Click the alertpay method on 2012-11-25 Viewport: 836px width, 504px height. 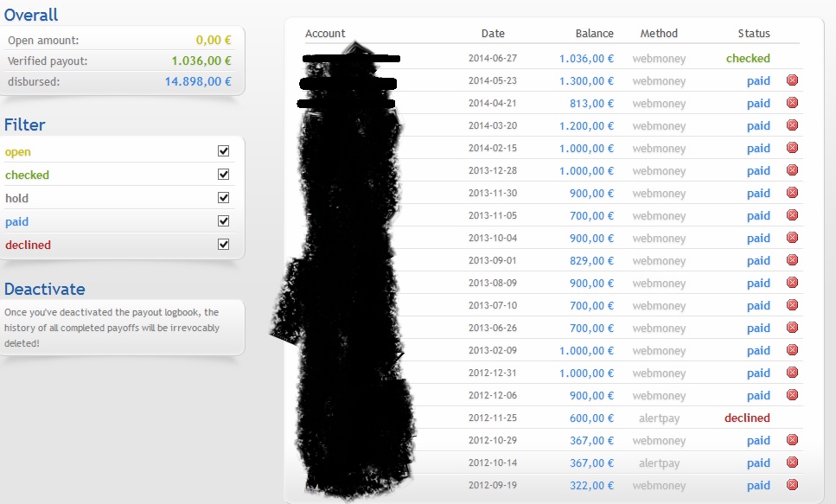[659, 418]
